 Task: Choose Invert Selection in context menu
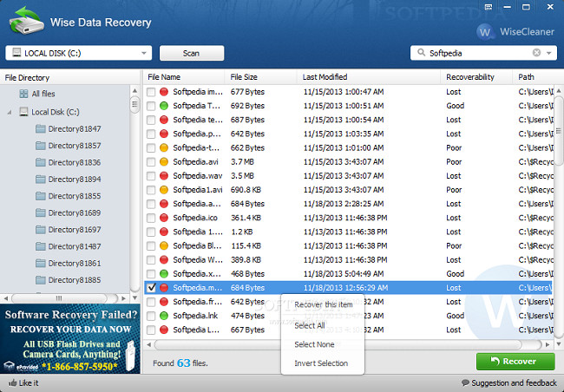320,363
